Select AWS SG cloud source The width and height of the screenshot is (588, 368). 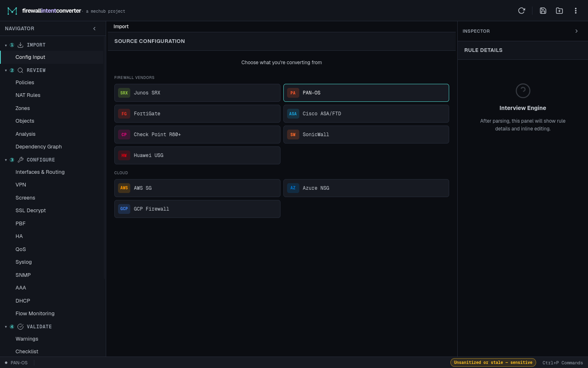[197, 188]
